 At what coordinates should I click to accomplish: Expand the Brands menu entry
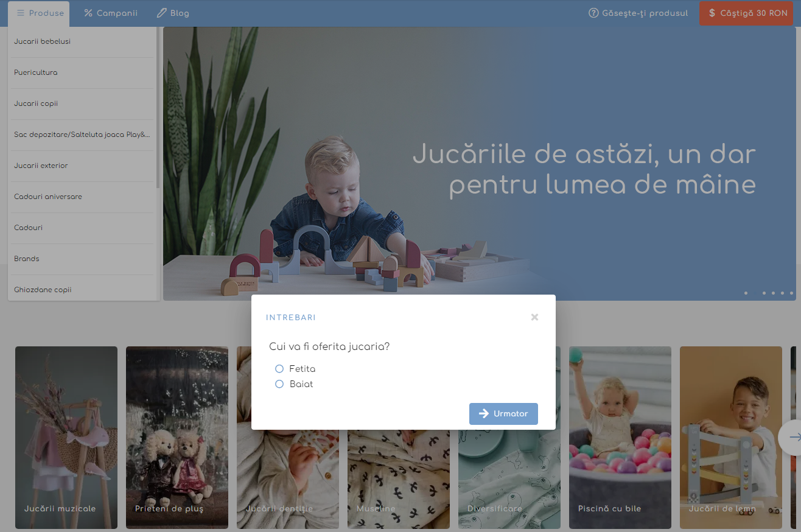pyautogui.click(x=27, y=259)
